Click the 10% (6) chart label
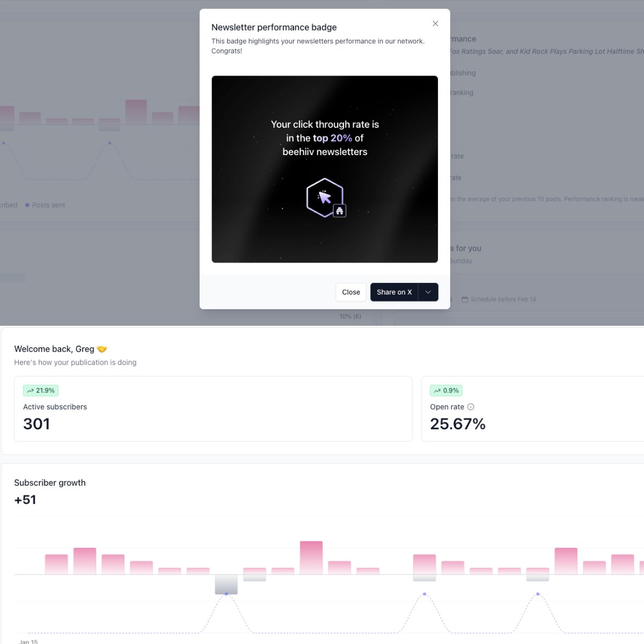 [x=350, y=316]
